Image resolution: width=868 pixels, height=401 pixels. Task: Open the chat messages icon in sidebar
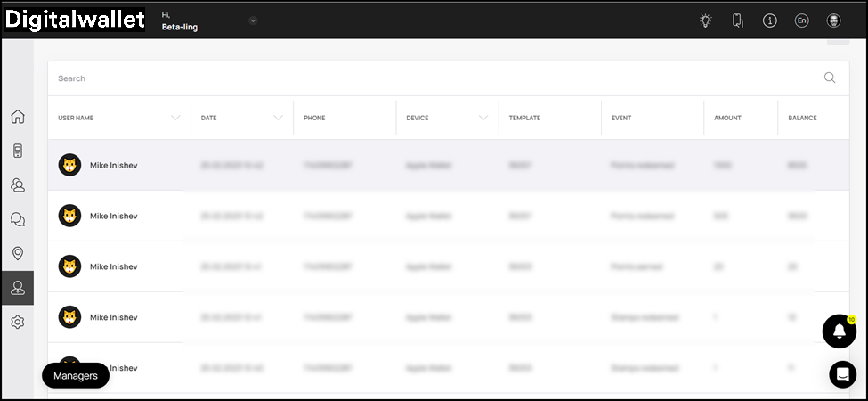pyautogui.click(x=17, y=219)
